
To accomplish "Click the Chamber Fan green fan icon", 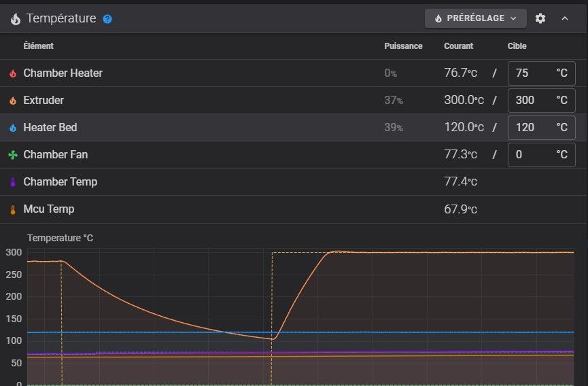I will [12, 155].
